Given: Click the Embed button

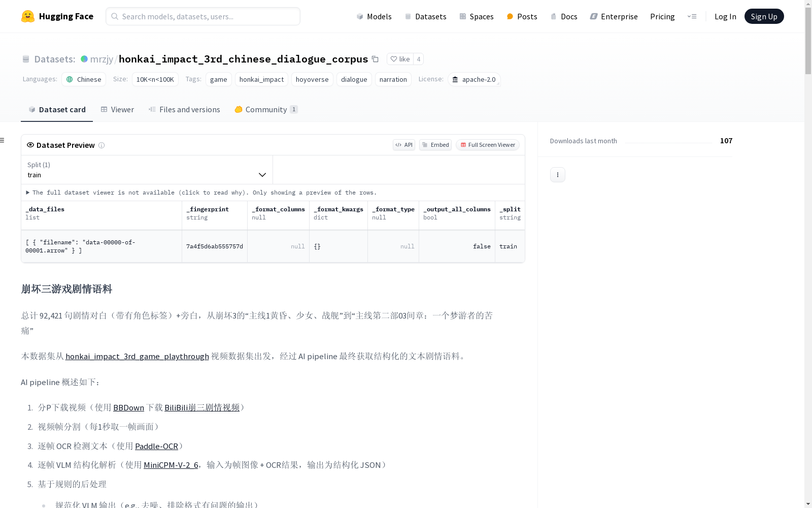Looking at the screenshot, I should 435,145.
